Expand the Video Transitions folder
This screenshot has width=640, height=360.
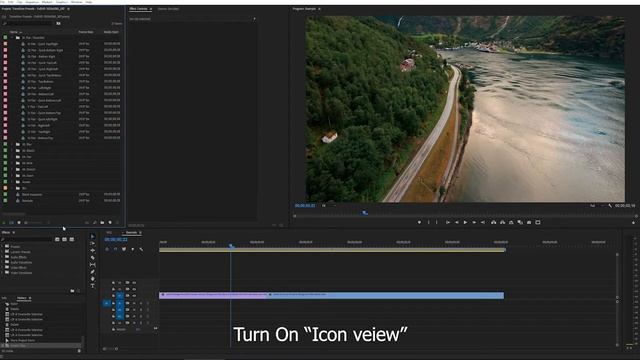pyautogui.click(x=2, y=273)
